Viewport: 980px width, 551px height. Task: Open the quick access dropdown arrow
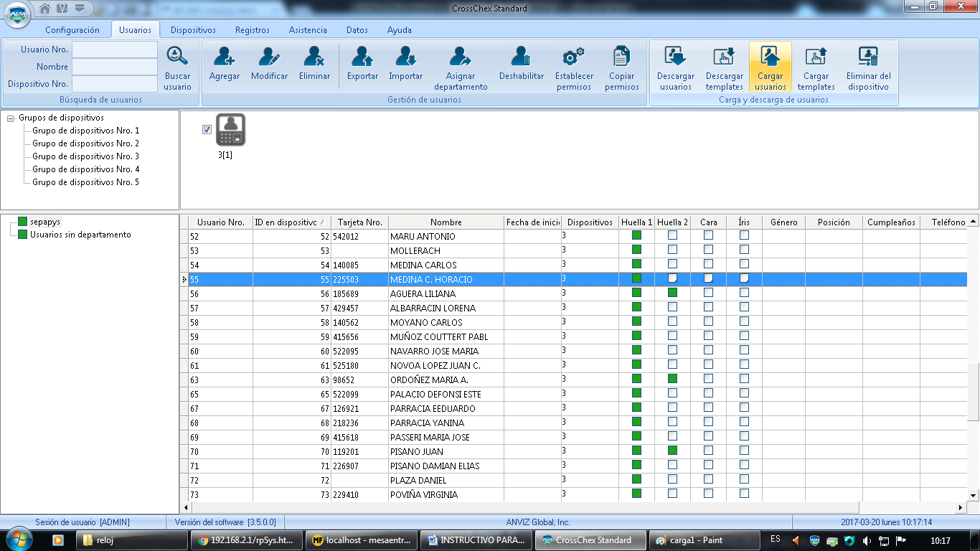tap(79, 8)
